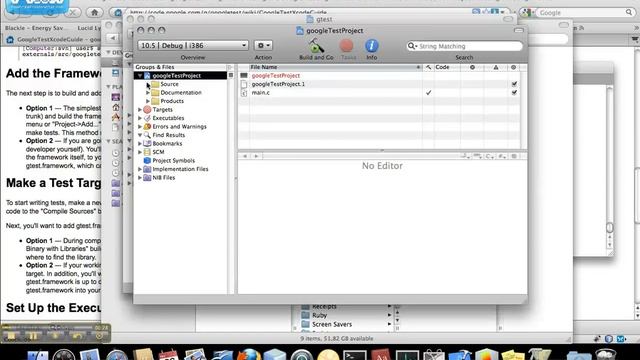
Task: Toggle target checkbox for googleTestProject.1
Action: tap(514, 84)
